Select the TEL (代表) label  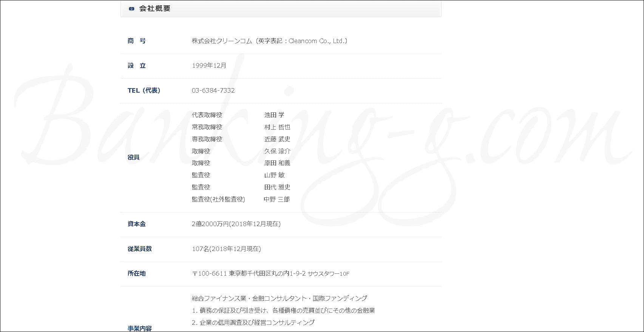pyautogui.click(x=144, y=90)
